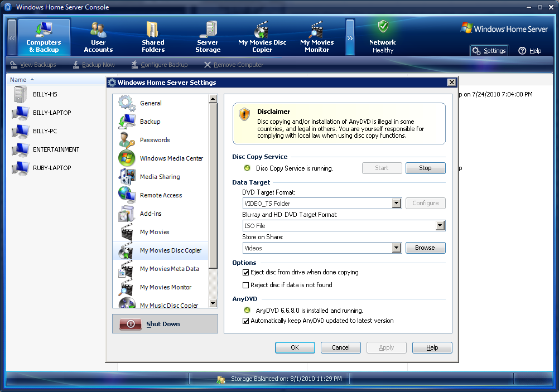
Task: Open the Server Storage tab
Action: 208,37
